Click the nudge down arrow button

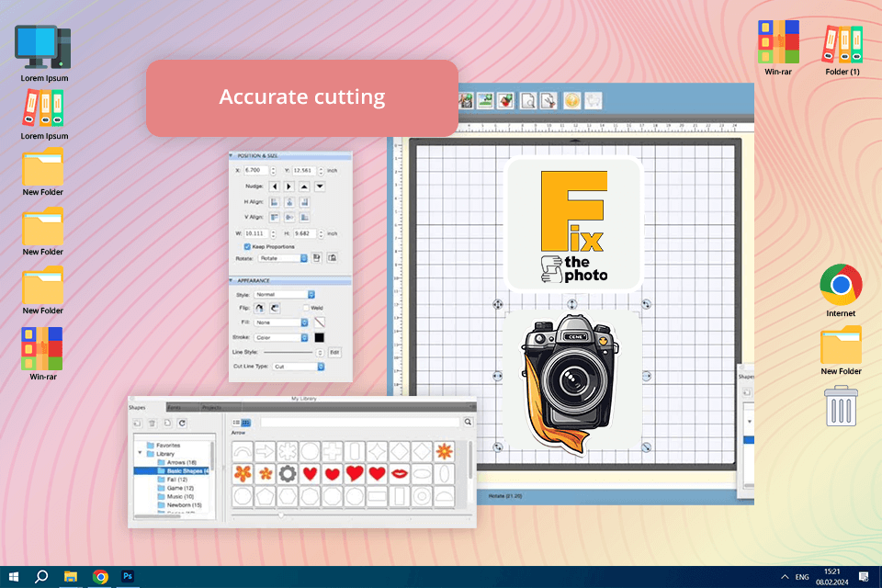(x=320, y=187)
